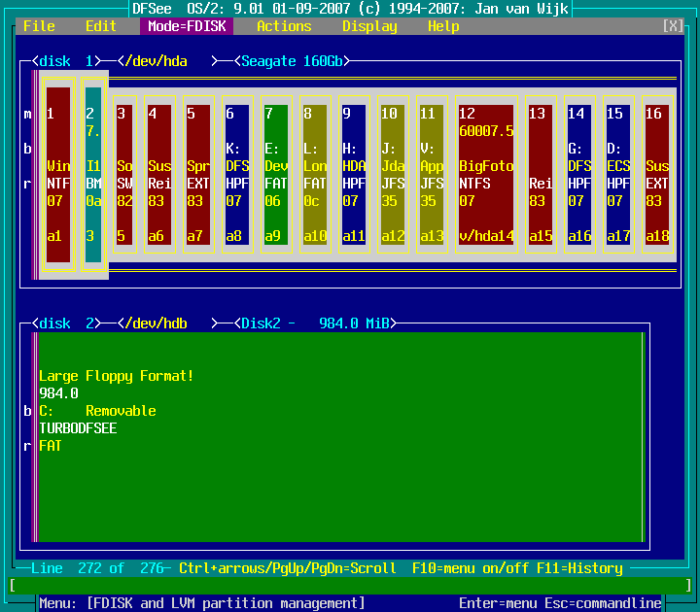Click the green command entry line
This screenshot has height=612, width=700.
click(350, 585)
